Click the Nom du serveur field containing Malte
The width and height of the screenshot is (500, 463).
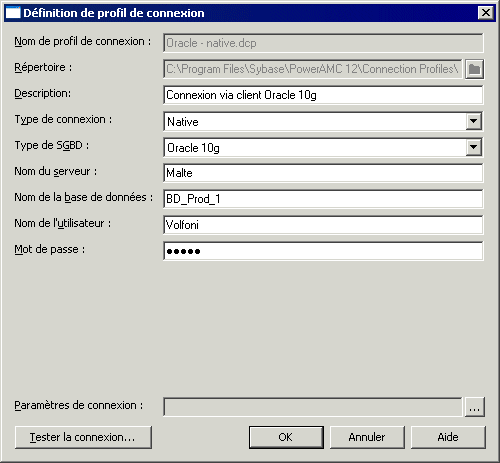click(323, 173)
